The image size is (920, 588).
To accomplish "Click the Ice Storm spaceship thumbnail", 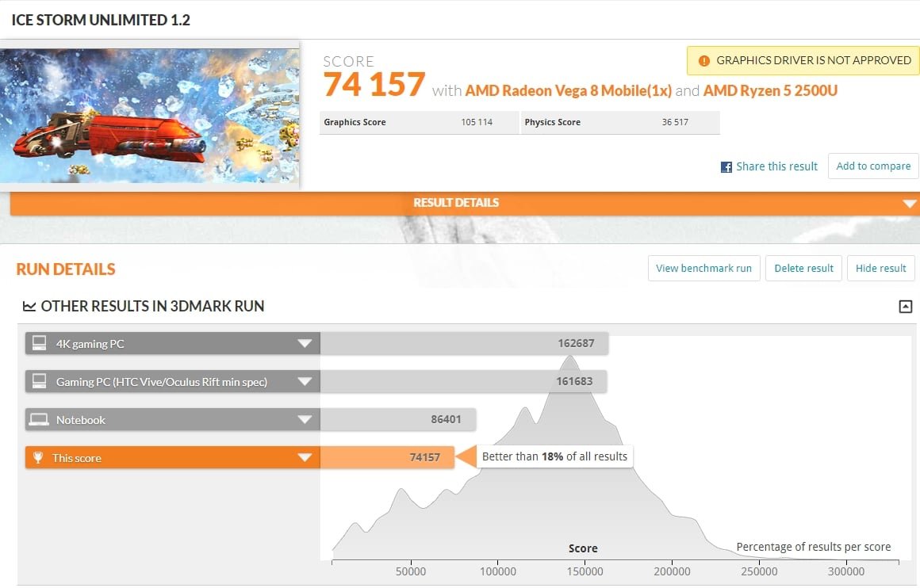I will pyautogui.click(x=150, y=116).
